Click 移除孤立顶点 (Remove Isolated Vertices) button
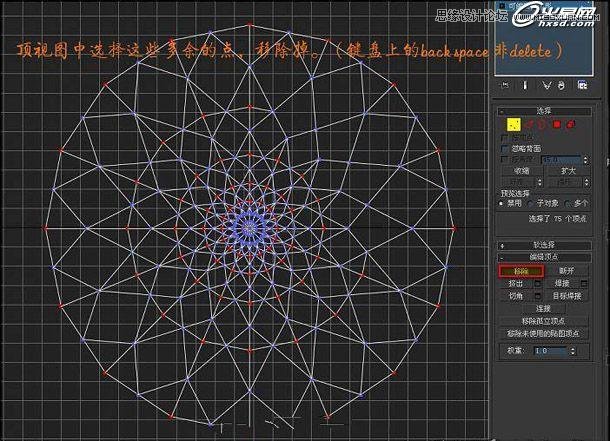Viewport: 610px width, 441px height. pos(543,321)
